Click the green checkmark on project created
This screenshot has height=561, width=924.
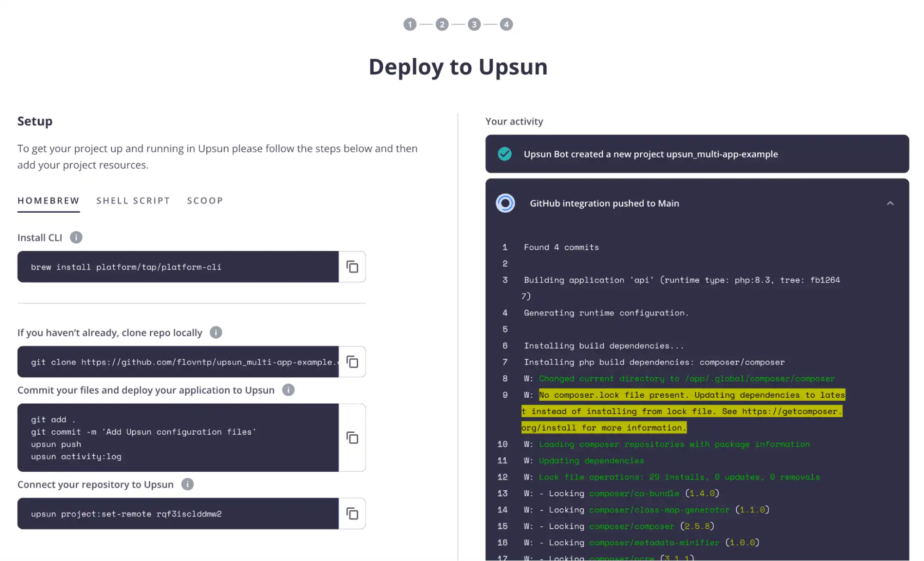coord(505,154)
